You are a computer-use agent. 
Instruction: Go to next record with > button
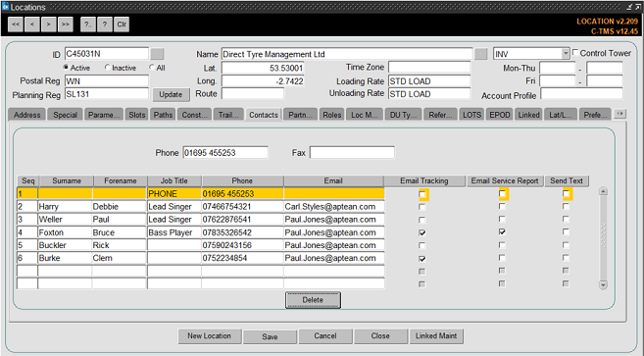[48, 25]
